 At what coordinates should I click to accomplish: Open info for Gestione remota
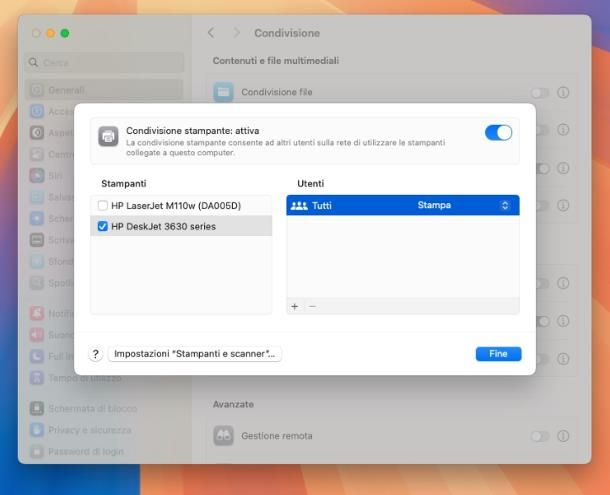pyautogui.click(x=563, y=436)
